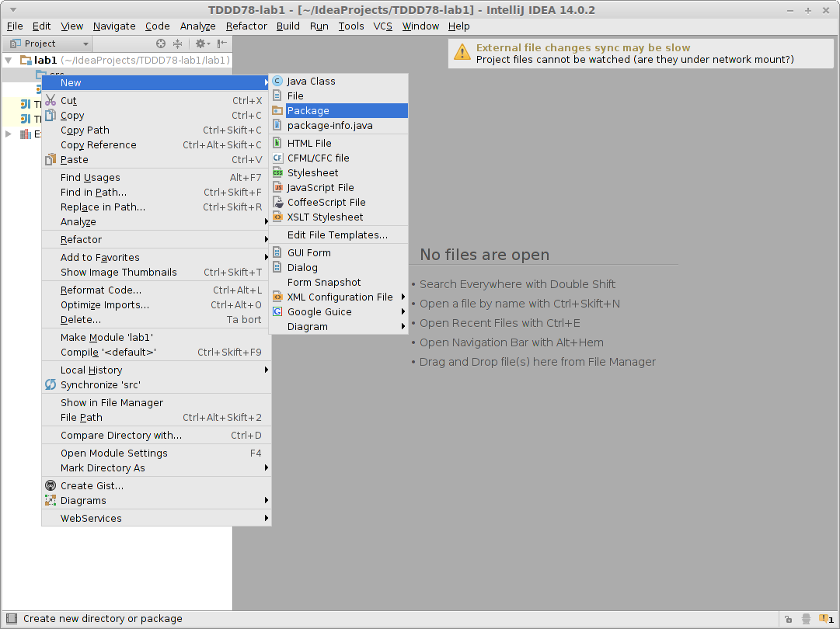Expand the Local History submenu
Image resolution: width=840 pixels, height=629 pixels.
156,370
